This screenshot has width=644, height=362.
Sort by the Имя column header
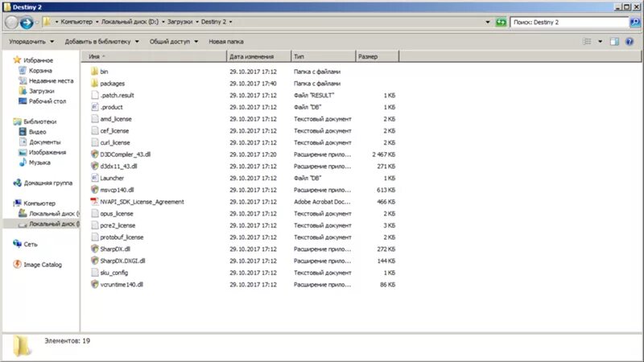click(154, 56)
